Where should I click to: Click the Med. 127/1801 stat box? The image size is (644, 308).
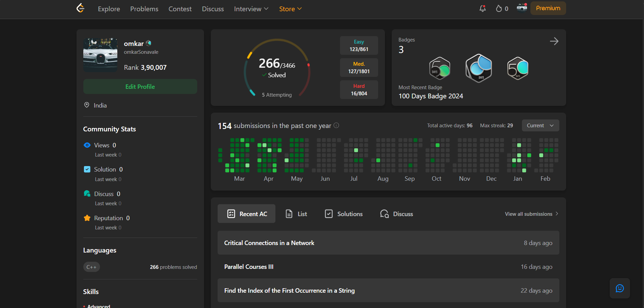click(x=359, y=67)
